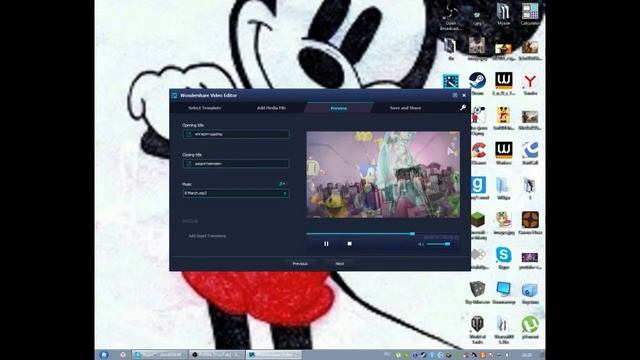Select Open Broadcaster desktop icon

click(451, 17)
